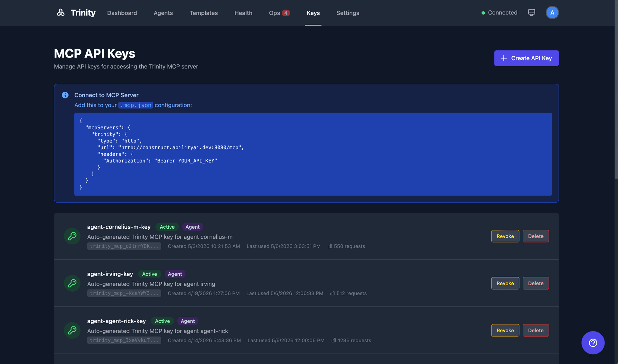Click the .mcp.json code label

(x=136, y=105)
